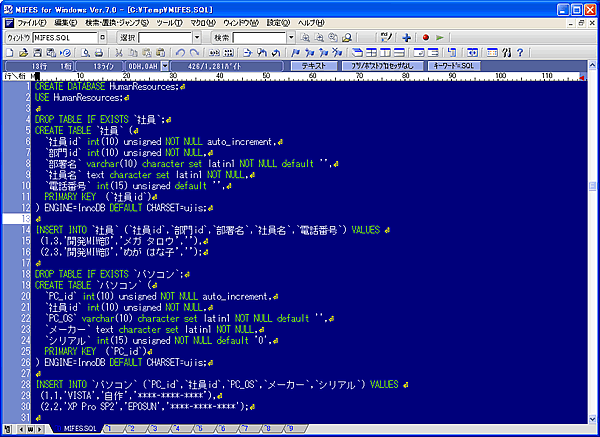Click the Save floppy disk icon
The height and width of the screenshot is (437, 600).
(38, 52)
